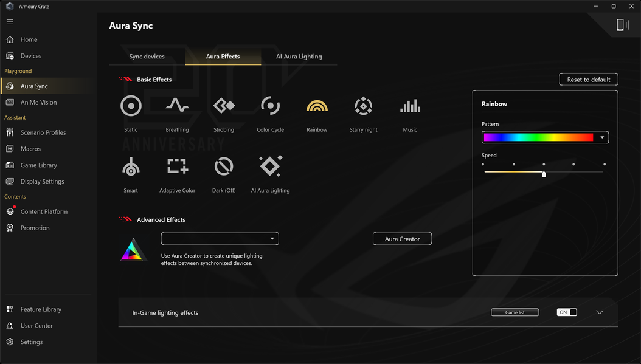Click the Speed slider handle

(x=544, y=174)
